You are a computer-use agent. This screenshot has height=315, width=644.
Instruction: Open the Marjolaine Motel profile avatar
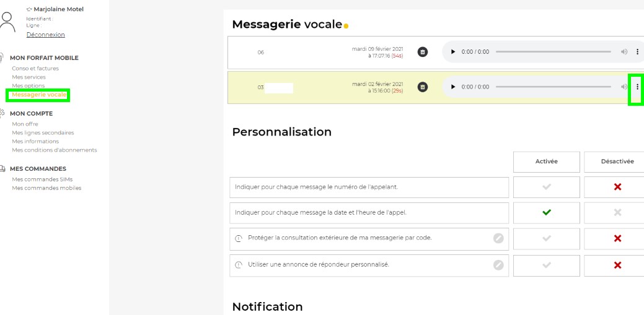point(7,22)
